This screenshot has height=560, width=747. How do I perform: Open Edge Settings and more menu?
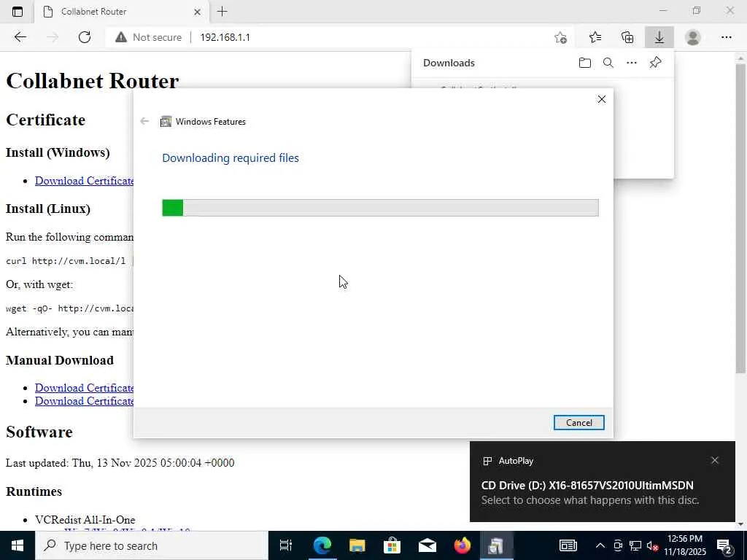coord(726,37)
